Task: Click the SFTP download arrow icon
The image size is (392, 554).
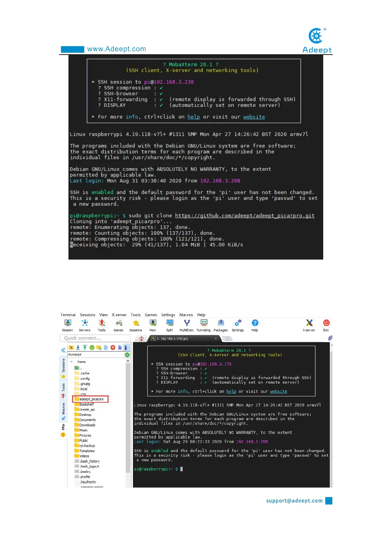Action: click(78, 347)
